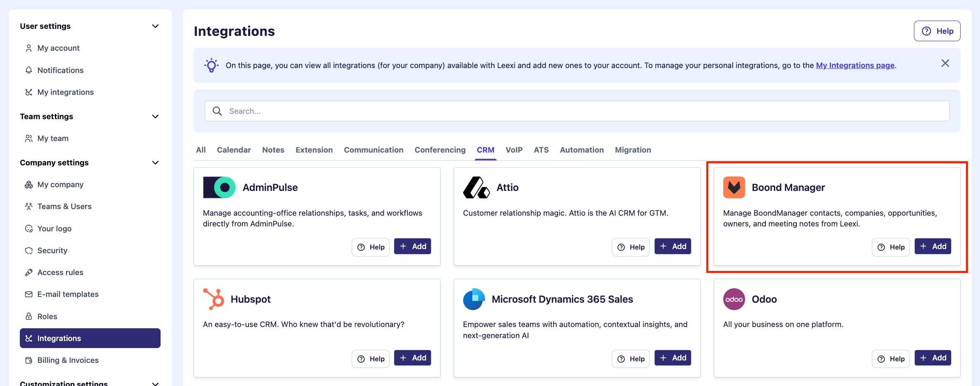This screenshot has height=386, width=980.
Task: Click the Boond Manager logo icon
Action: (734, 188)
